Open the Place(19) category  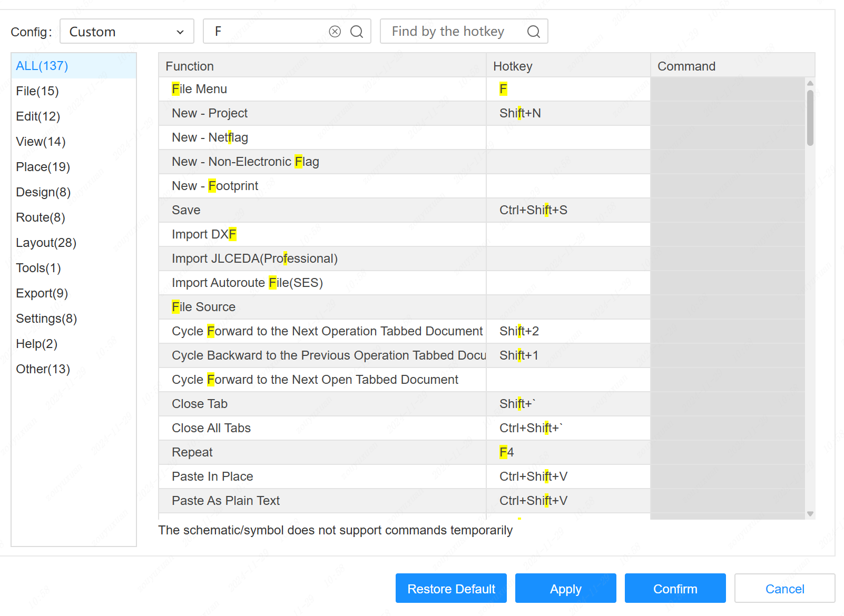tap(43, 167)
